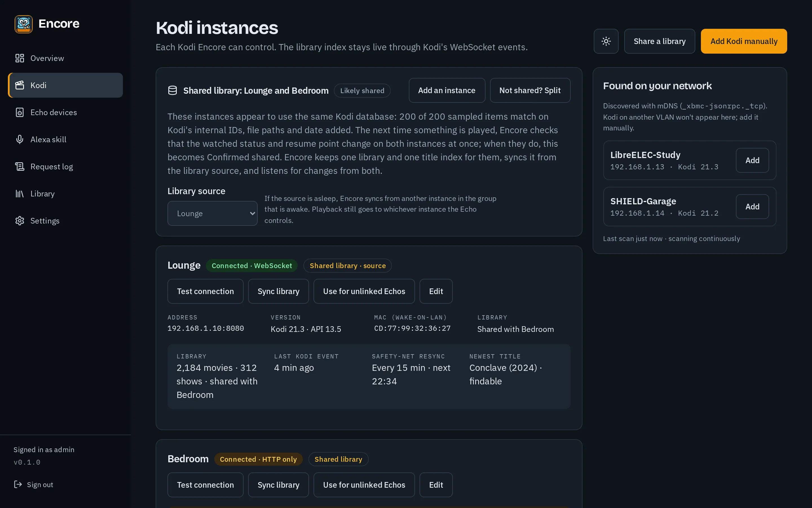Click 192.168.1.13 · Kodi 21.3 text
This screenshot has height=508, width=812.
664,167
